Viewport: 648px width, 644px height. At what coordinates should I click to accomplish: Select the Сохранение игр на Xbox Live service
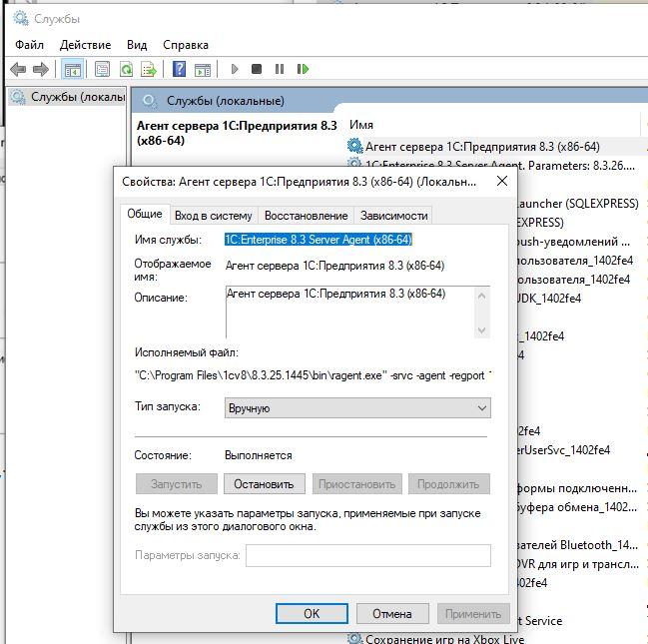[444, 639]
